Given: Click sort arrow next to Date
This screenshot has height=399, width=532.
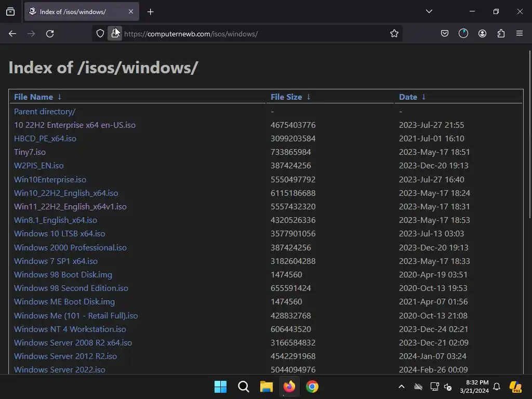Looking at the screenshot, I should click(423, 97).
